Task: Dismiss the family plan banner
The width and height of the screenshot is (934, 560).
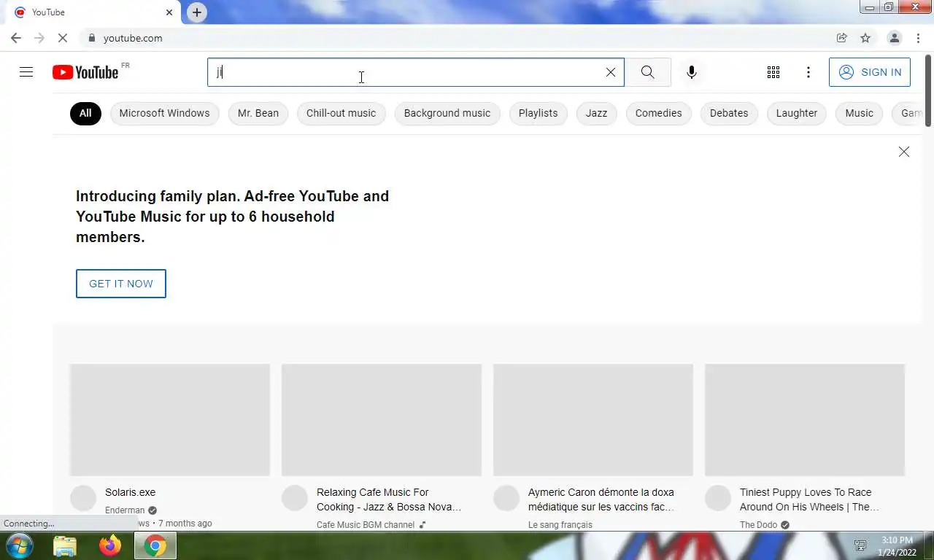Action: click(904, 152)
